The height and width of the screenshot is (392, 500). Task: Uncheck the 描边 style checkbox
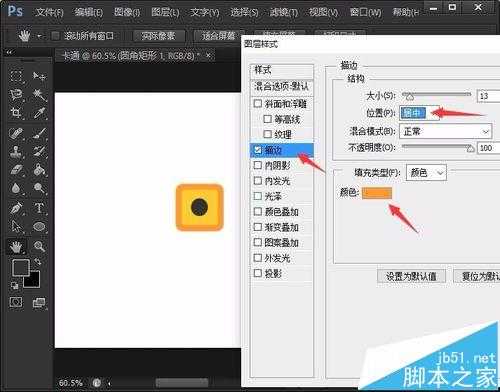258,150
